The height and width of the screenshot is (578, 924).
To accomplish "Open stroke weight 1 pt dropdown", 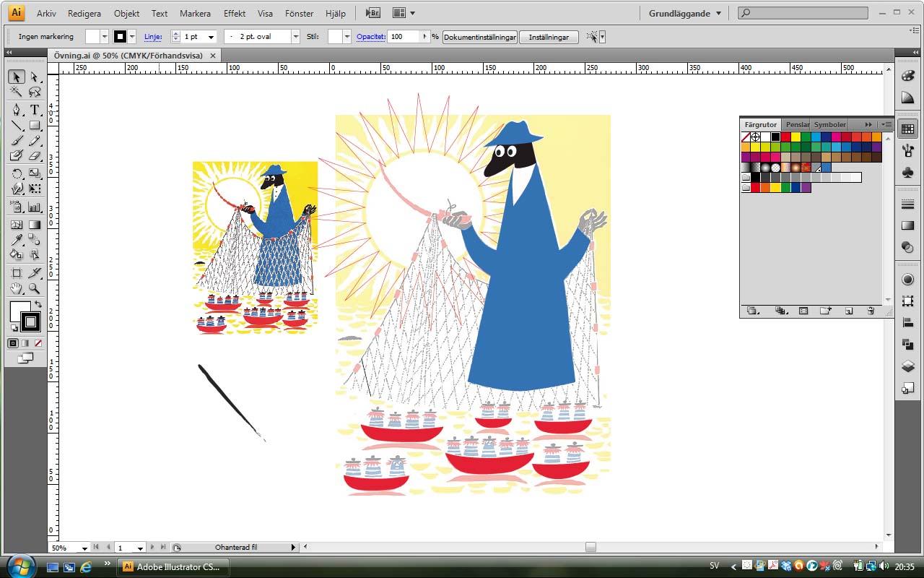I will point(211,37).
